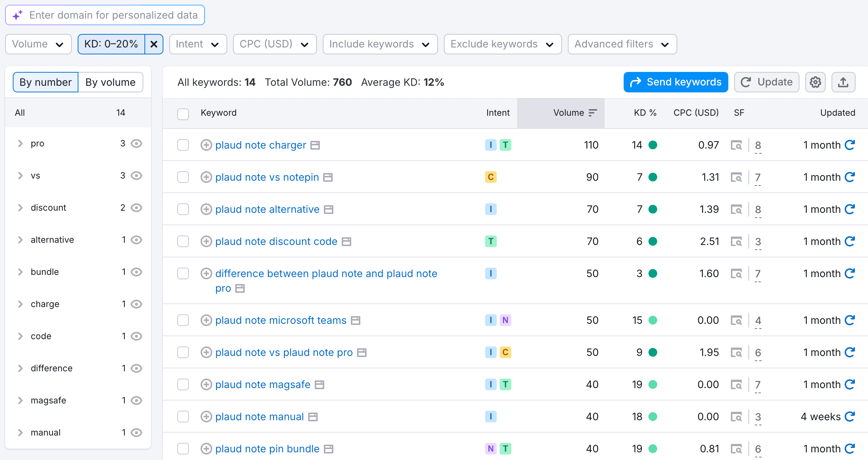Open SERP view for plaud note vs notepin
The height and width of the screenshot is (460, 868).
pos(736,177)
